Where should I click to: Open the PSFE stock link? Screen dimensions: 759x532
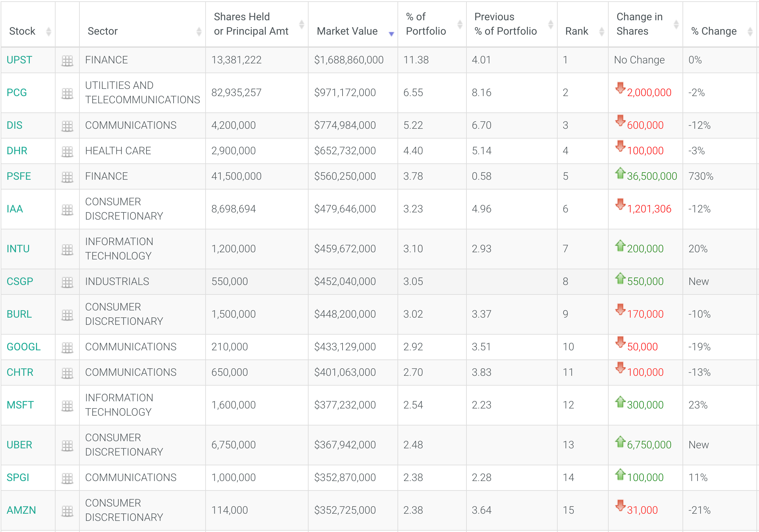pos(19,176)
